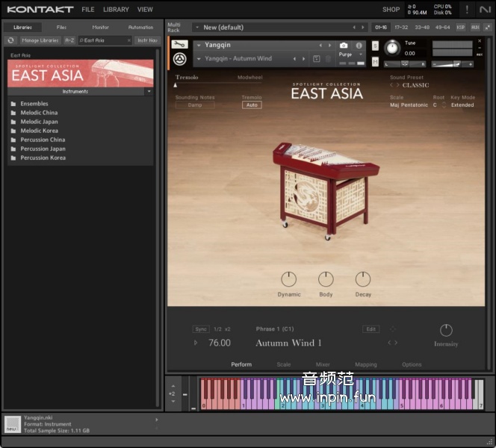The image size is (496, 448).
Task: Click the warning exclamation icon in header
Action: click(x=467, y=10)
